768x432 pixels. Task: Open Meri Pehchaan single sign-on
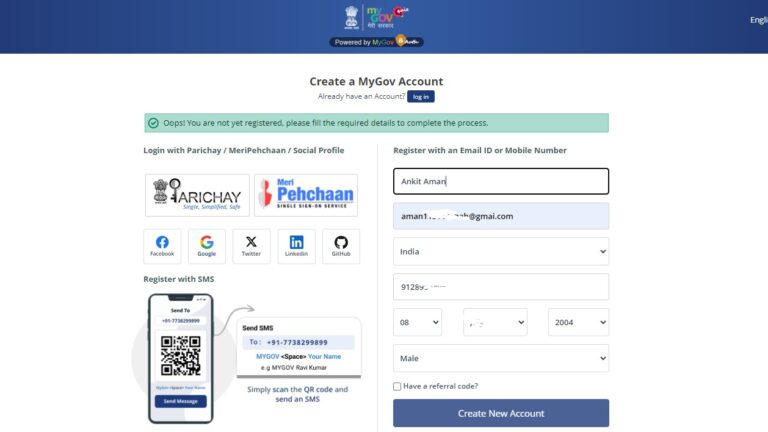[305, 195]
